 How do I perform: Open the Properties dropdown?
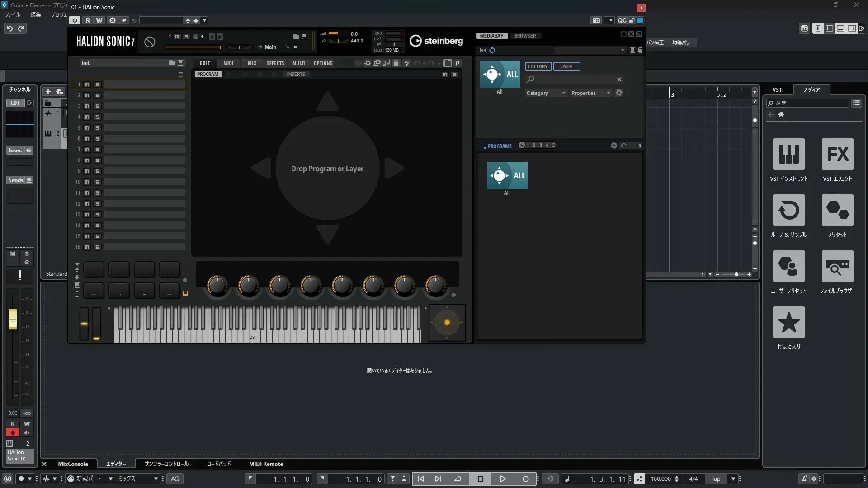tap(590, 93)
